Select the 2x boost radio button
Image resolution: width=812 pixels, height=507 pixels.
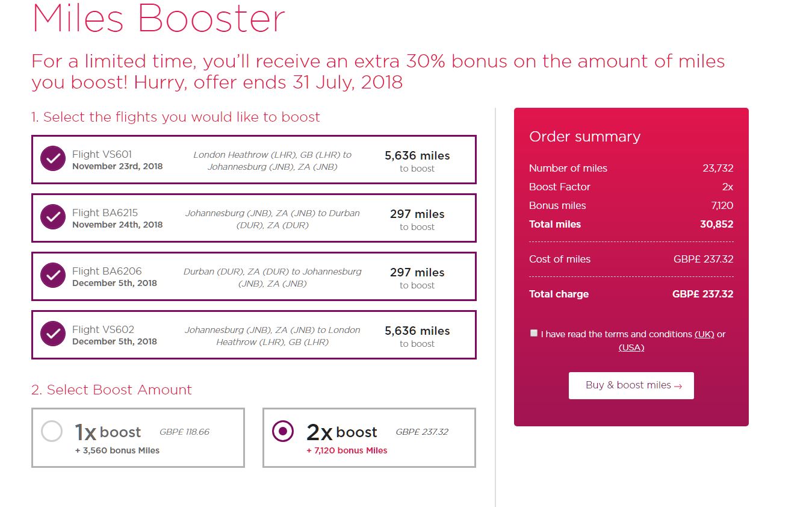[283, 431]
